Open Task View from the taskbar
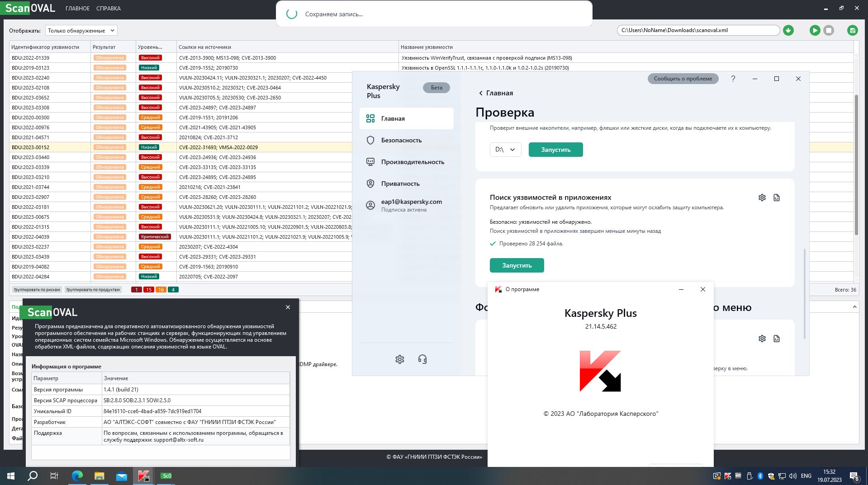 click(54, 476)
